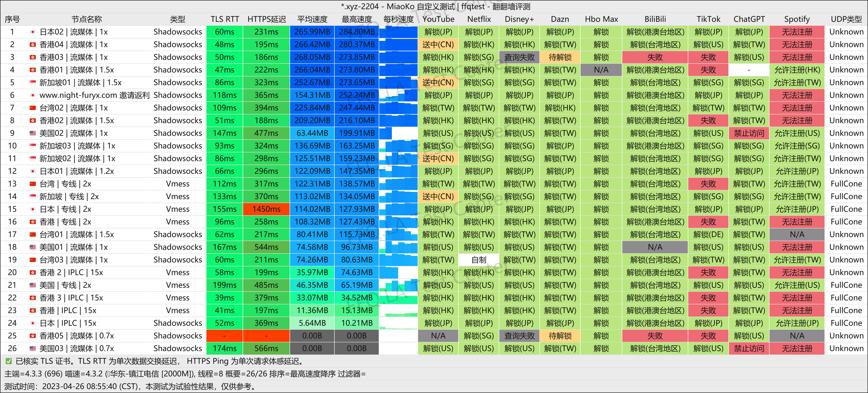
Task: Click the 送中(CN) YouTube cell for 香港04
Action: (x=438, y=45)
